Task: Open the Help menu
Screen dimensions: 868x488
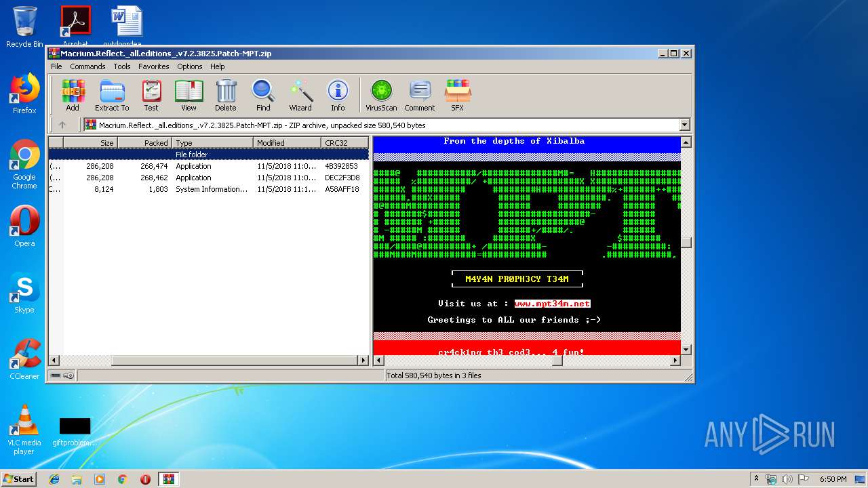Action: point(217,66)
